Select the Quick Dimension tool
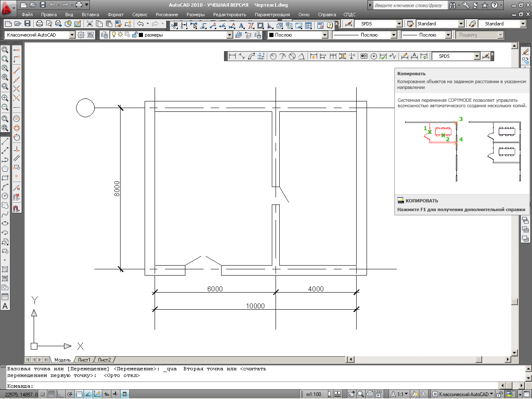This screenshot has height=399, width=532. [314, 56]
